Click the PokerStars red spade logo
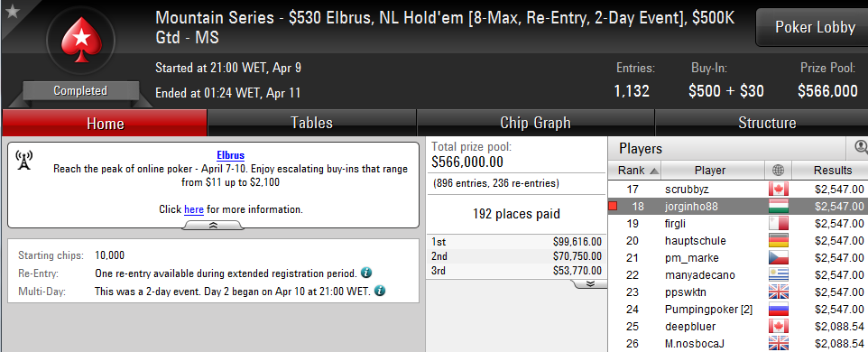 (81, 40)
